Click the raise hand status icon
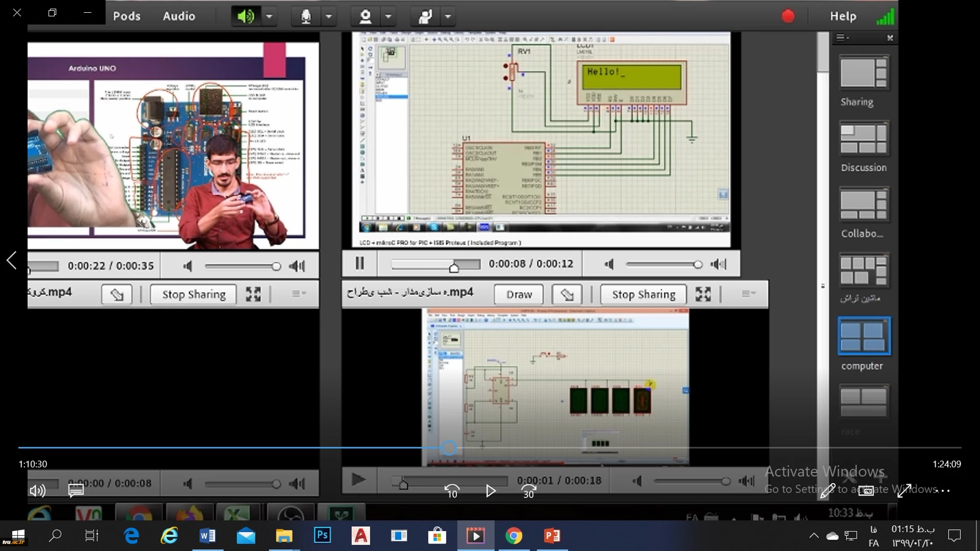 pos(425,16)
